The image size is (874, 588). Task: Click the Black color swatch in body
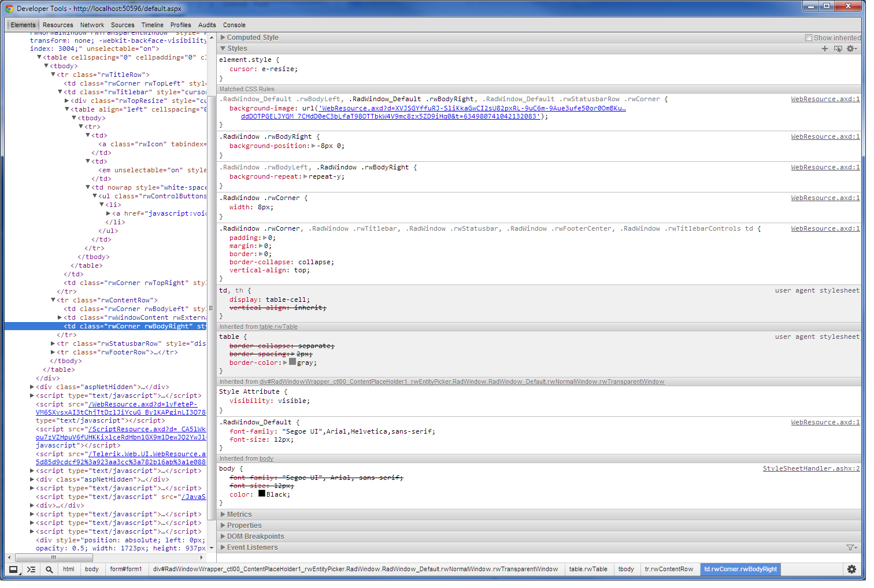click(x=262, y=494)
